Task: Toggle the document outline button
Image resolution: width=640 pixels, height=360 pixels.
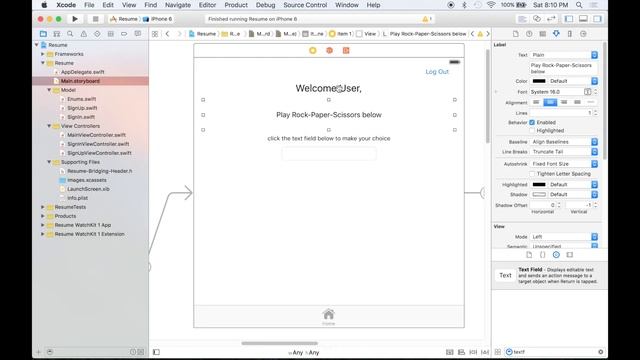Action: click(x=156, y=352)
